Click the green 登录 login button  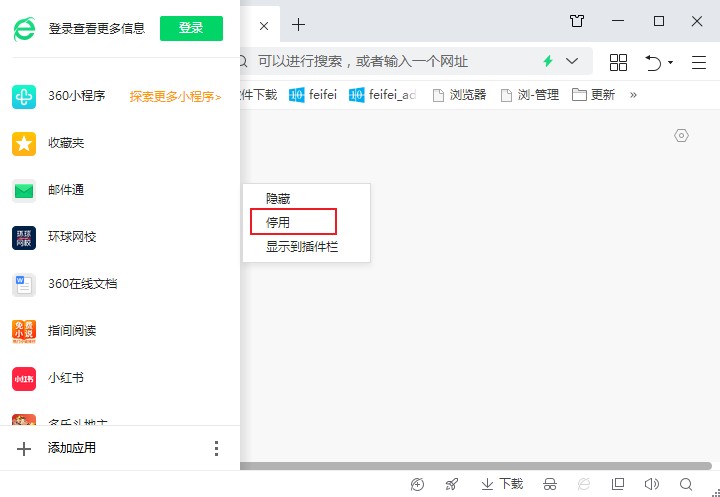click(x=191, y=28)
